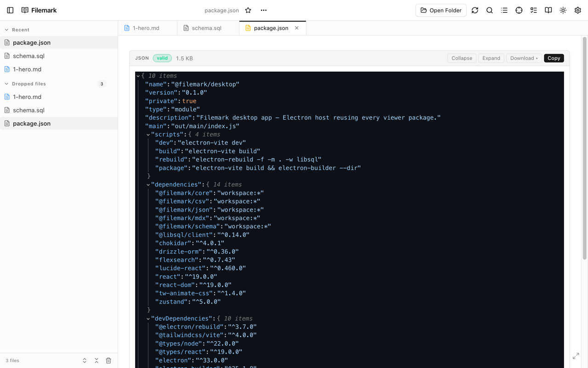The image size is (588, 368).
Task: Collapse all sidebar sections via the footer icon
Action: [x=96, y=361]
